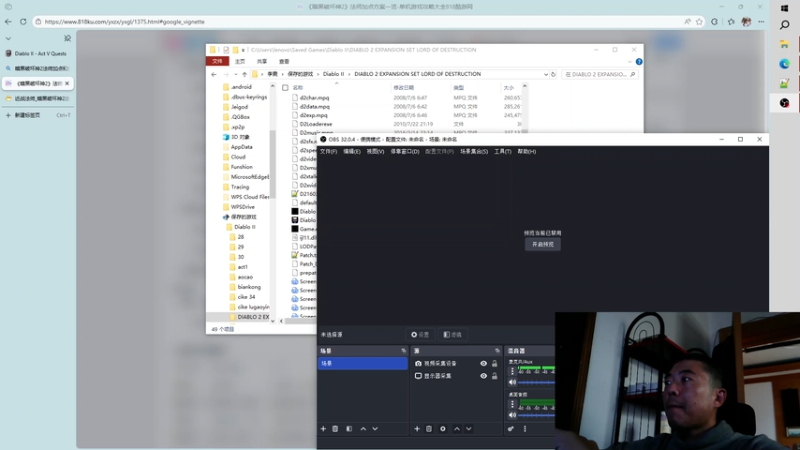Close the active Edge vertical tab
The width and height of the screenshot is (800, 450).
(x=67, y=83)
